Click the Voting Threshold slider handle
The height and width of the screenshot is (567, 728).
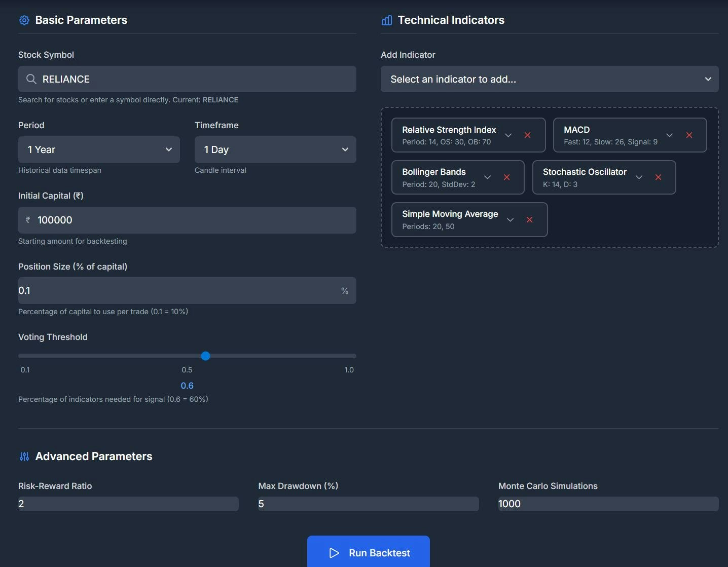(205, 356)
